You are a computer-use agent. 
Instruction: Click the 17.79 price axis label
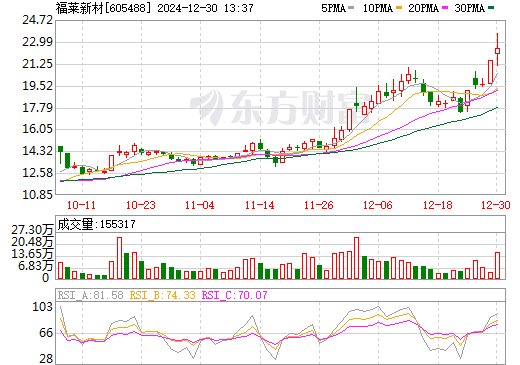point(38,108)
